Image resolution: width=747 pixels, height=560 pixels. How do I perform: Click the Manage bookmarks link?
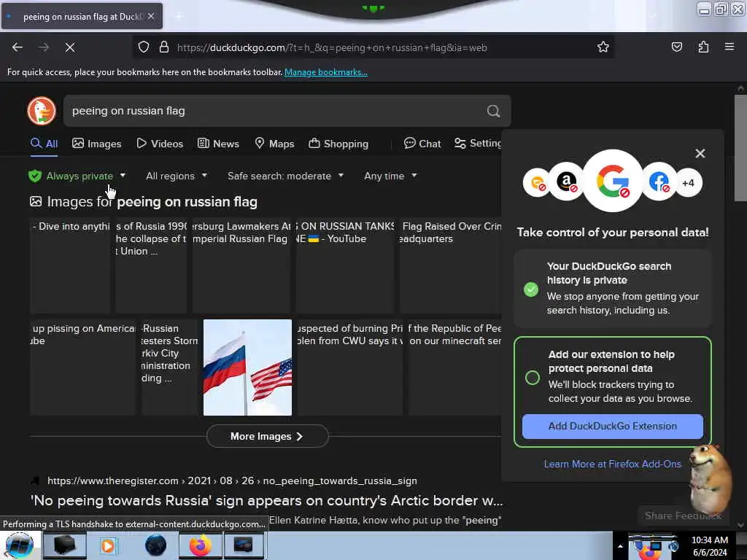coord(326,72)
